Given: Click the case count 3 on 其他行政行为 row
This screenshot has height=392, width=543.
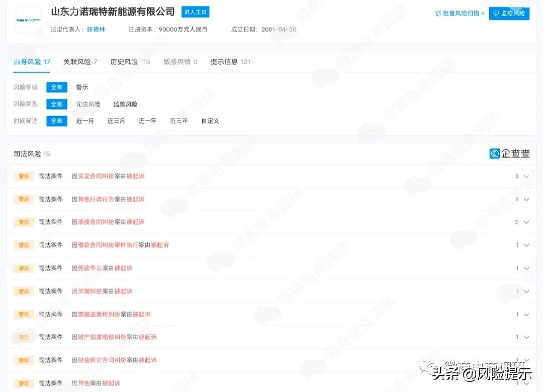Looking at the screenshot, I should click(517, 199).
